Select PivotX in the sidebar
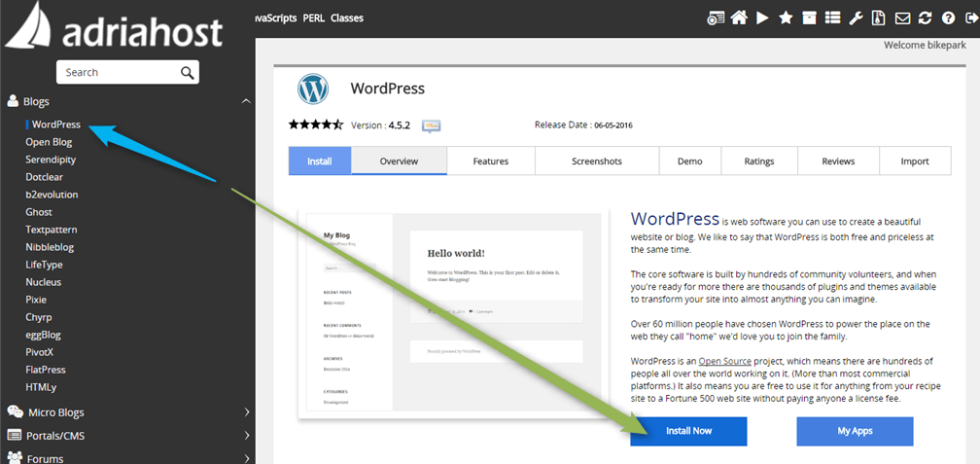The image size is (980, 464). [40, 352]
